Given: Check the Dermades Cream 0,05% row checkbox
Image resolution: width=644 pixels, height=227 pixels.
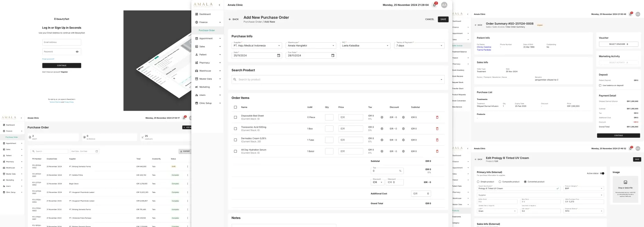Looking at the screenshot, I should pyautogui.click(x=235, y=140).
